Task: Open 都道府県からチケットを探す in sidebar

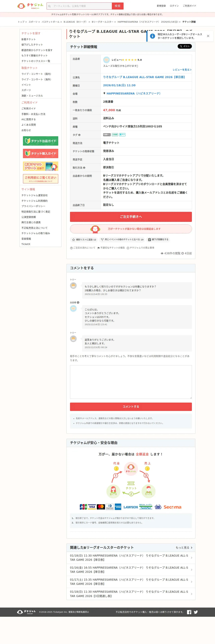Action: [37, 50]
